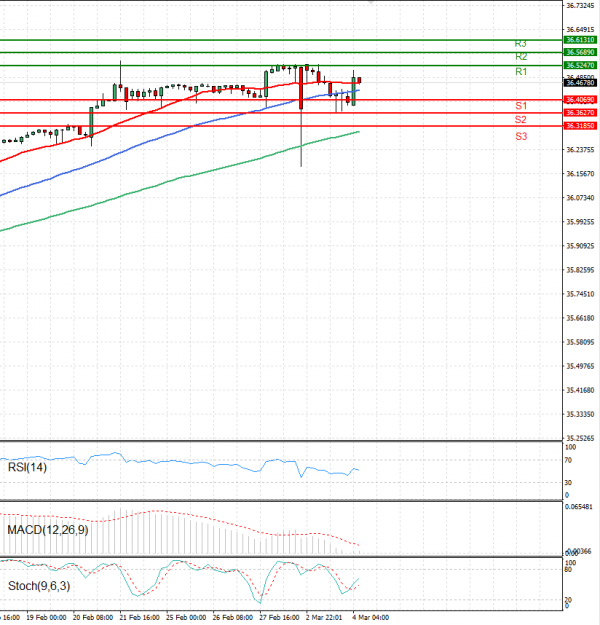Select the 36.36270 price tag
600x625 pixels.
tap(580, 113)
